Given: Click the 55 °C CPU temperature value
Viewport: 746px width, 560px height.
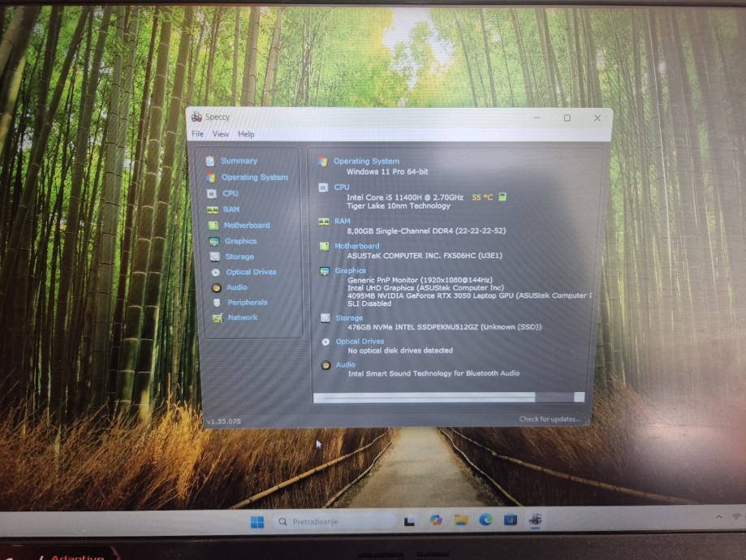Looking at the screenshot, I should click(x=482, y=197).
